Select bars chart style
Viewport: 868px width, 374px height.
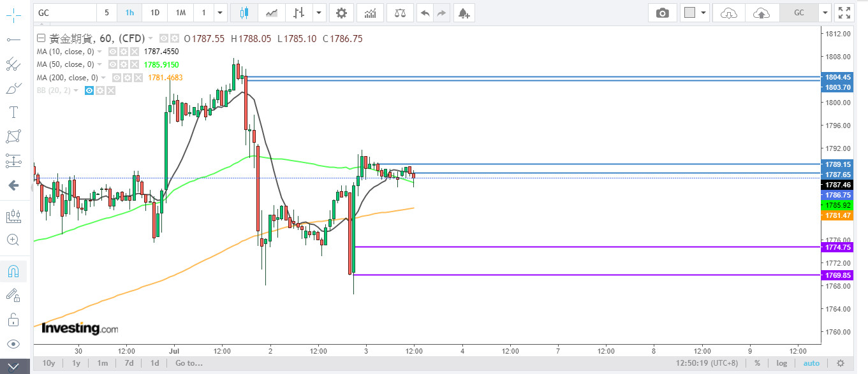coord(298,13)
